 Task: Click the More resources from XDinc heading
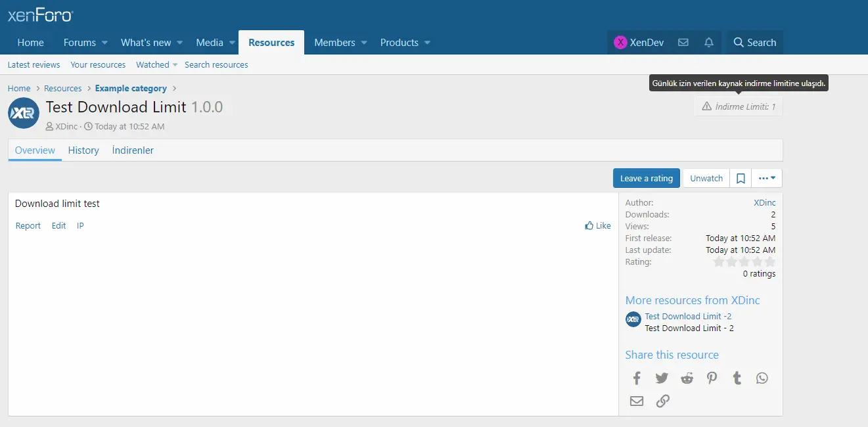point(693,300)
